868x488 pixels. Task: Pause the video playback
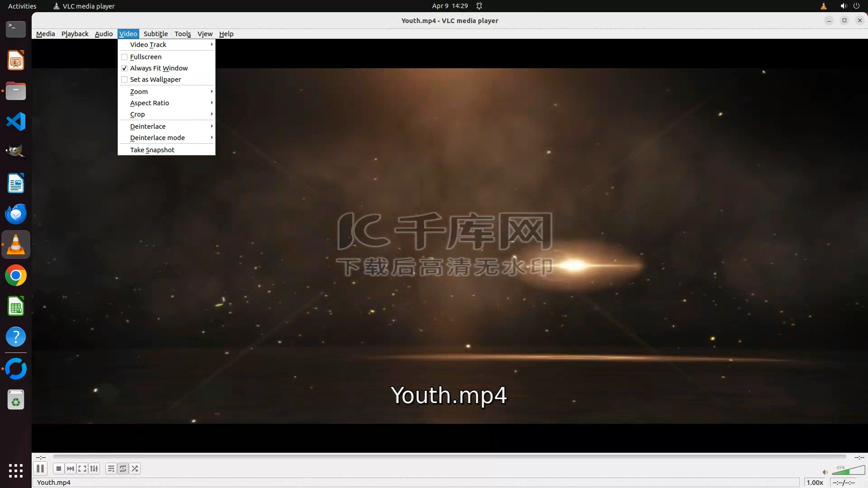[40, 469]
